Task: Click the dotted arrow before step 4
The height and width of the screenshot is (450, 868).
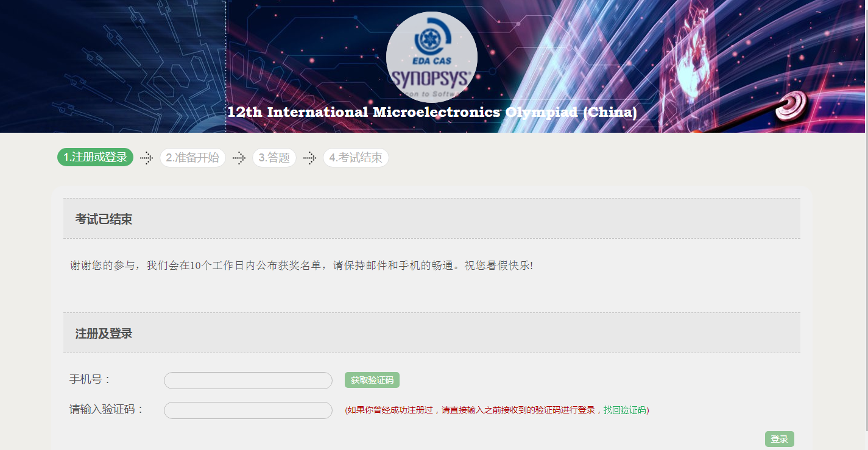Action: [x=309, y=158]
